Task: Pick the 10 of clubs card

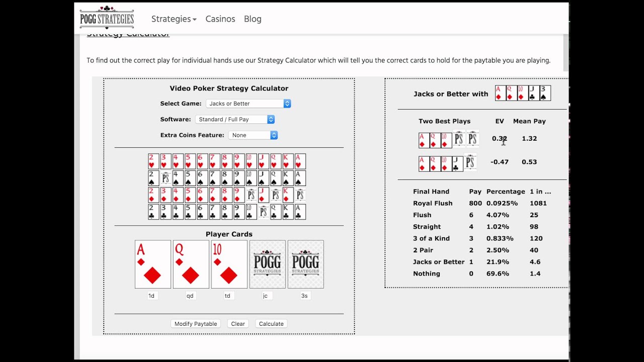Action: click(251, 212)
